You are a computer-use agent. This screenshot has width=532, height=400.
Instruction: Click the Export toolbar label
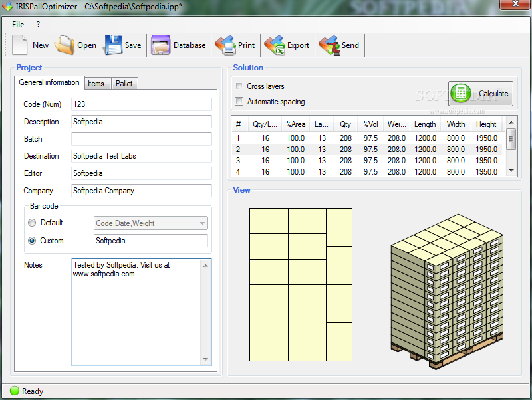tap(298, 45)
